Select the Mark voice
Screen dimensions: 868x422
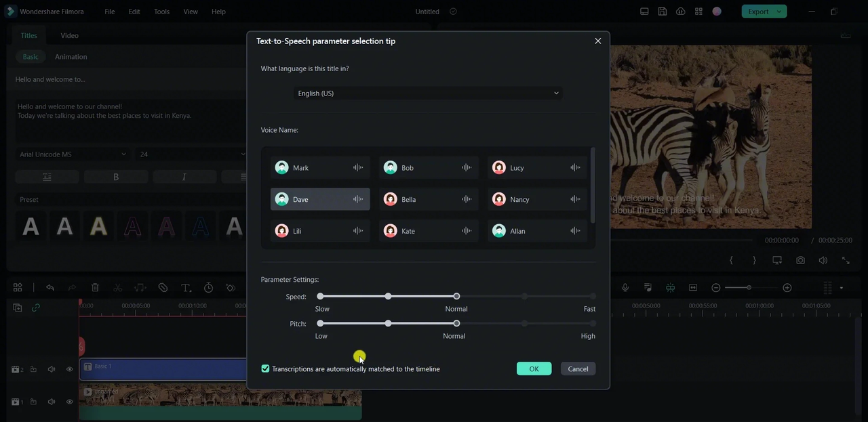(x=320, y=168)
